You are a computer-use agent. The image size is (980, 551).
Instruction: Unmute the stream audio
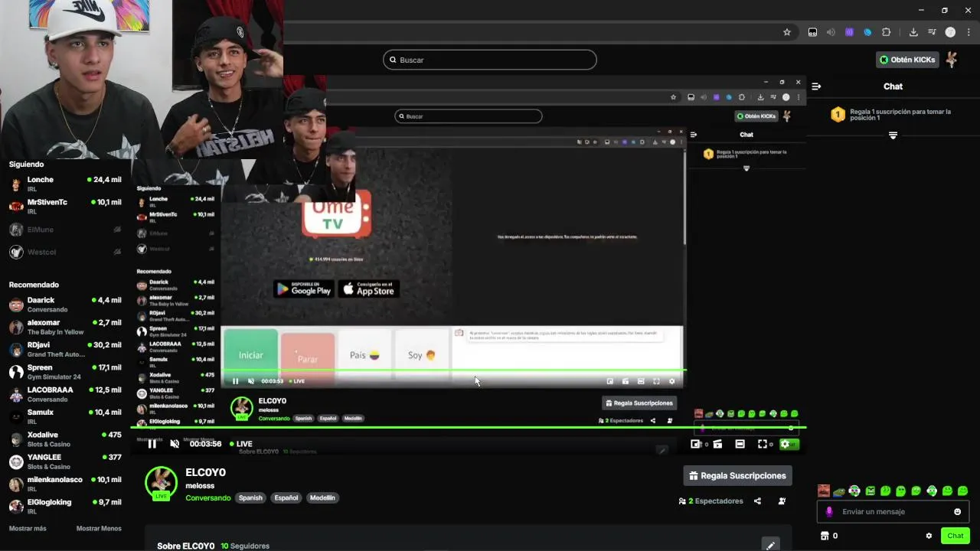175,444
